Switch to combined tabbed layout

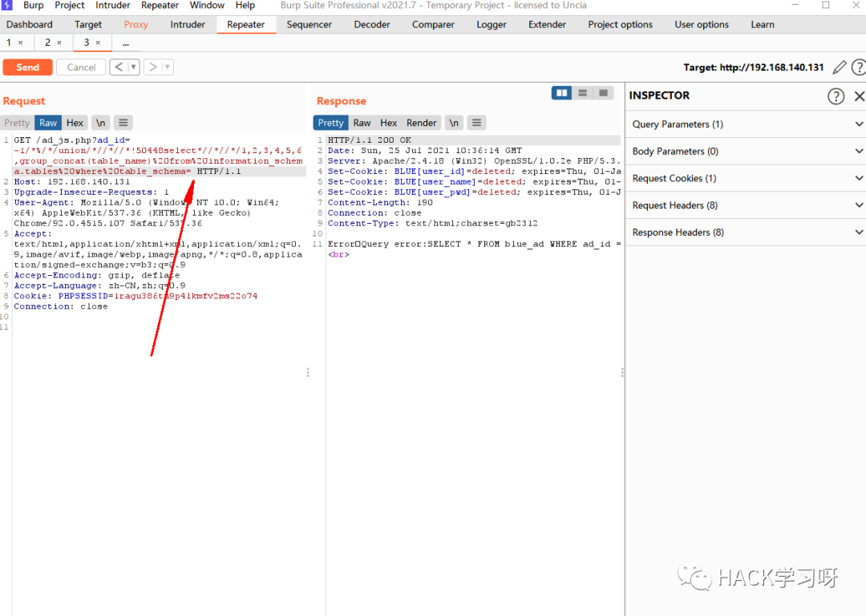(x=603, y=93)
